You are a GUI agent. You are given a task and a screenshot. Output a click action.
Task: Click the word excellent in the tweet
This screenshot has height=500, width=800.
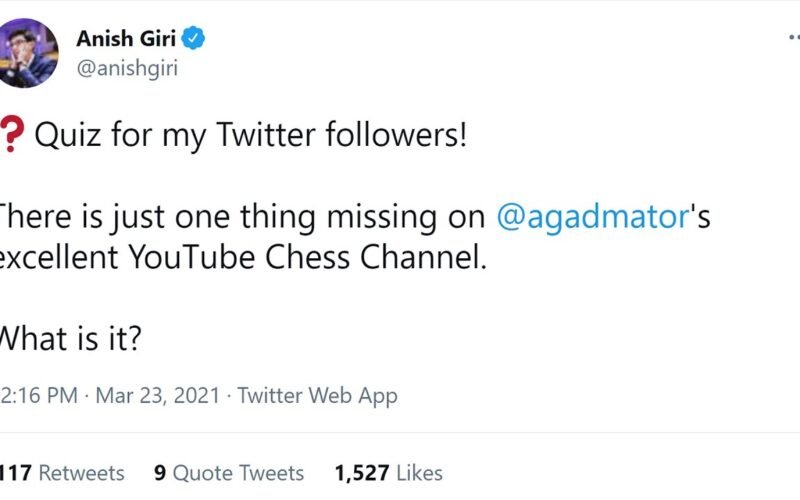tap(56, 257)
